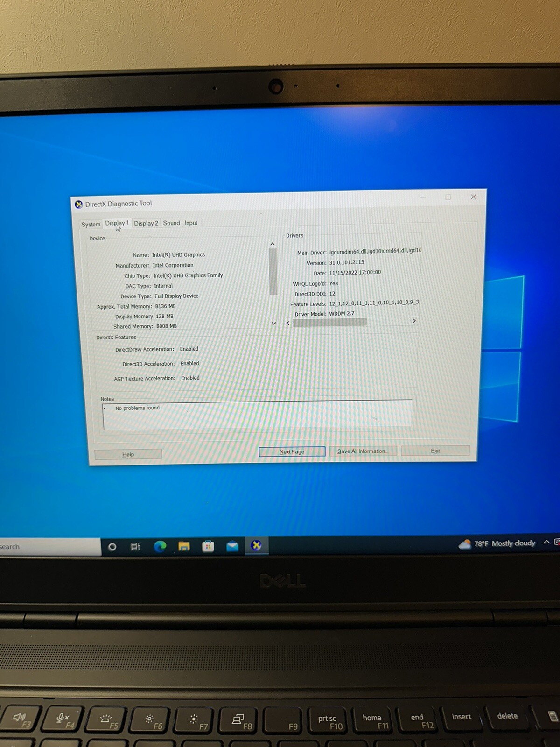Open Task View on the taskbar
The height and width of the screenshot is (747, 560).
pyautogui.click(x=135, y=546)
